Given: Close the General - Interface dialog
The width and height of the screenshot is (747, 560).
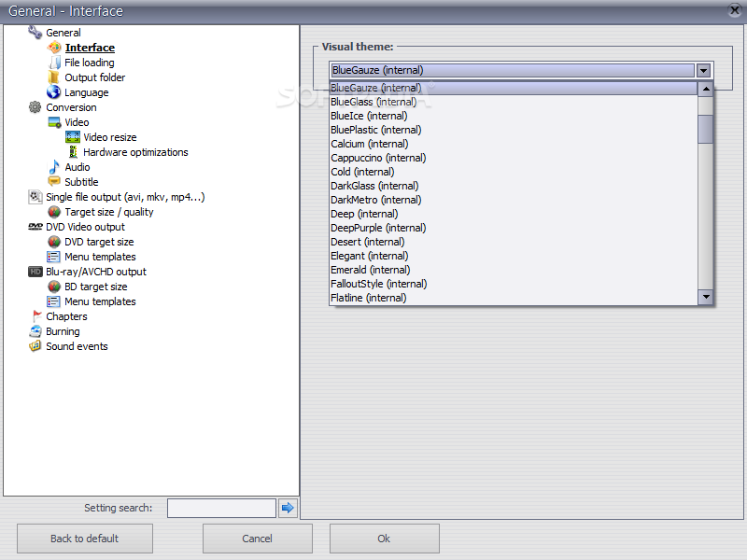Looking at the screenshot, I should 735,10.
